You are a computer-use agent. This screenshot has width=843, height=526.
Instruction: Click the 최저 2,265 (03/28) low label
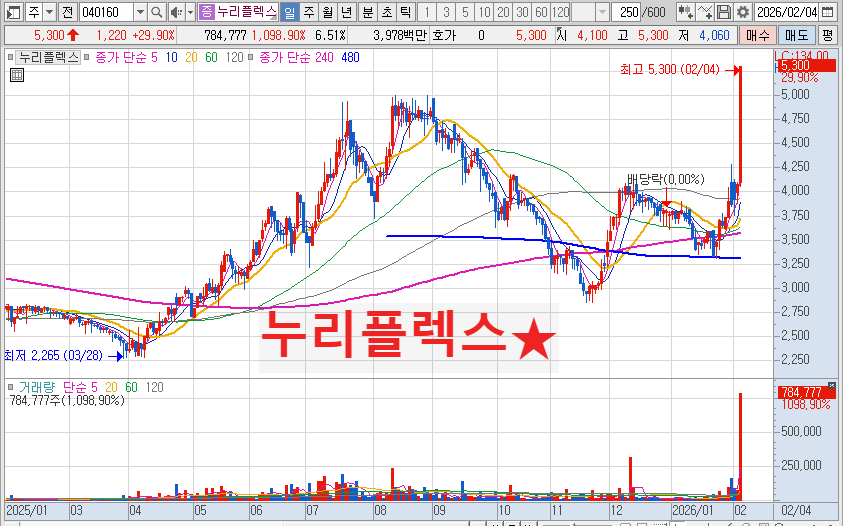(x=53, y=356)
